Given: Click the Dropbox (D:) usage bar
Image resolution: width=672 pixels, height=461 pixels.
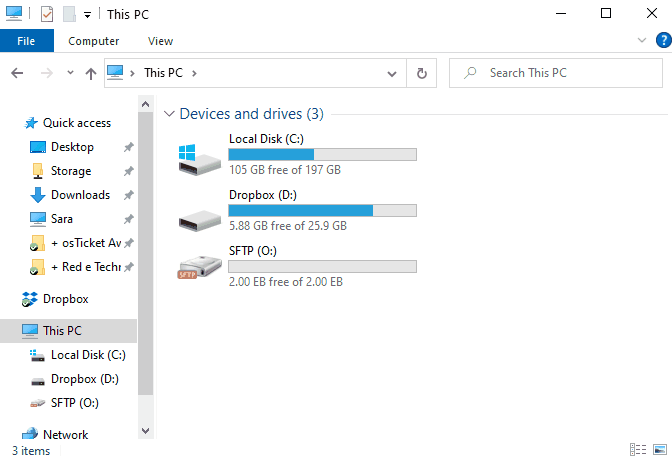Looking at the screenshot, I should (322, 210).
